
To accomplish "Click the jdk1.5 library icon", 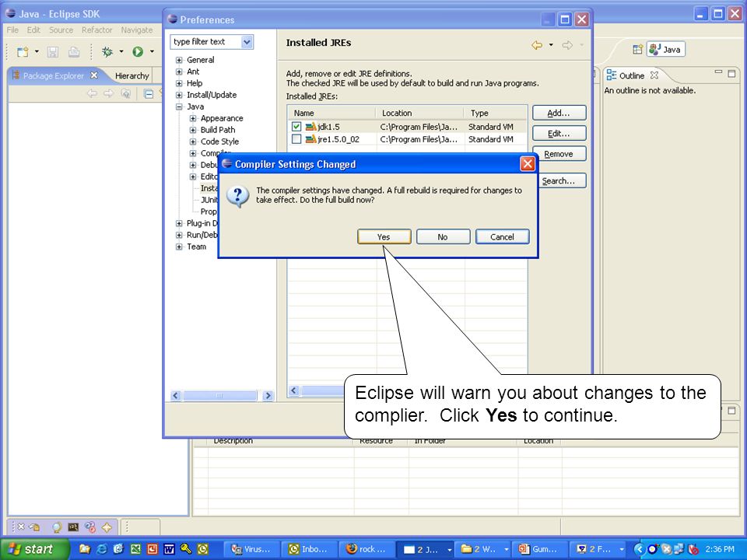I will 310,127.
